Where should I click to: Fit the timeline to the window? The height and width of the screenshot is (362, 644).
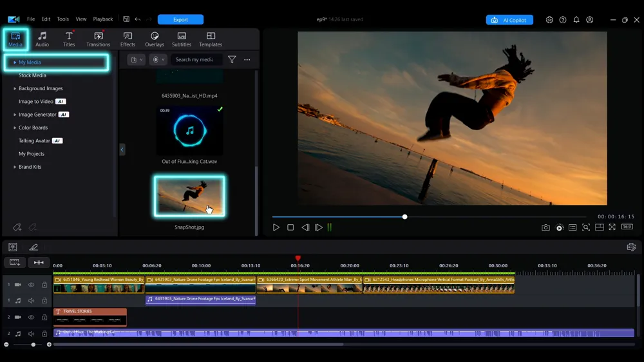point(39,262)
